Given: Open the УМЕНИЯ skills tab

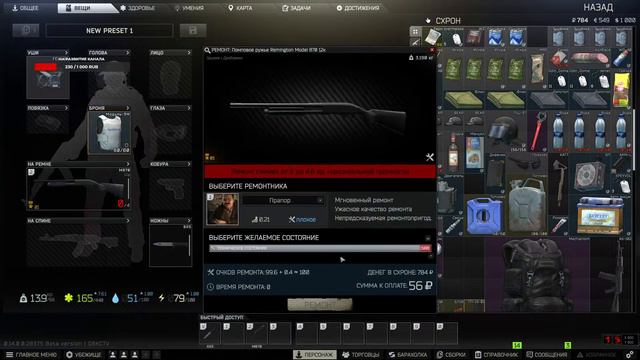Looking at the screenshot, I should (x=189, y=8).
